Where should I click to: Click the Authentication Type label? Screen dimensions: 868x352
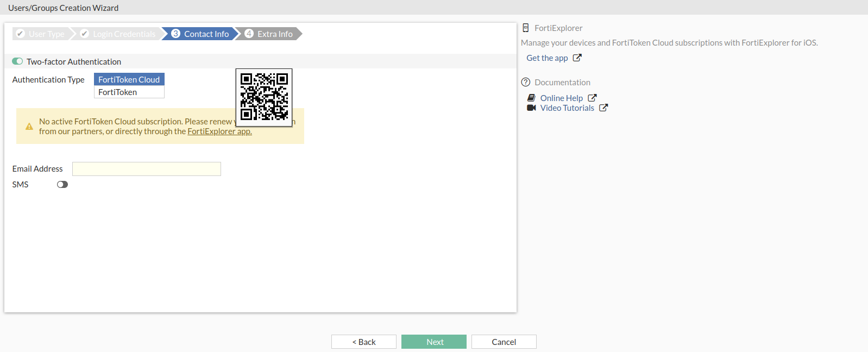48,80
